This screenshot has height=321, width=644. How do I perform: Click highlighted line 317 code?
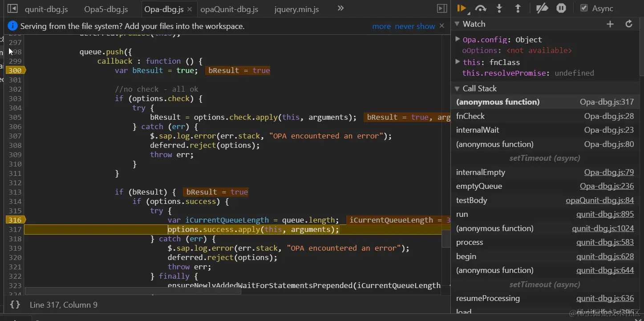pyautogui.click(x=253, y=229)
